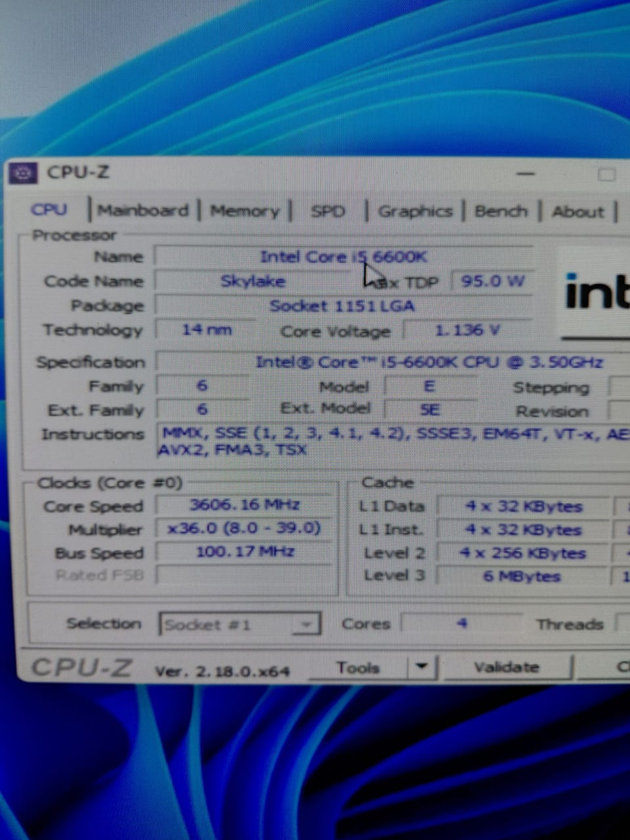Click the Core Voltage value 1.136 V
The image size is (630, 840).
click(468, 330)
